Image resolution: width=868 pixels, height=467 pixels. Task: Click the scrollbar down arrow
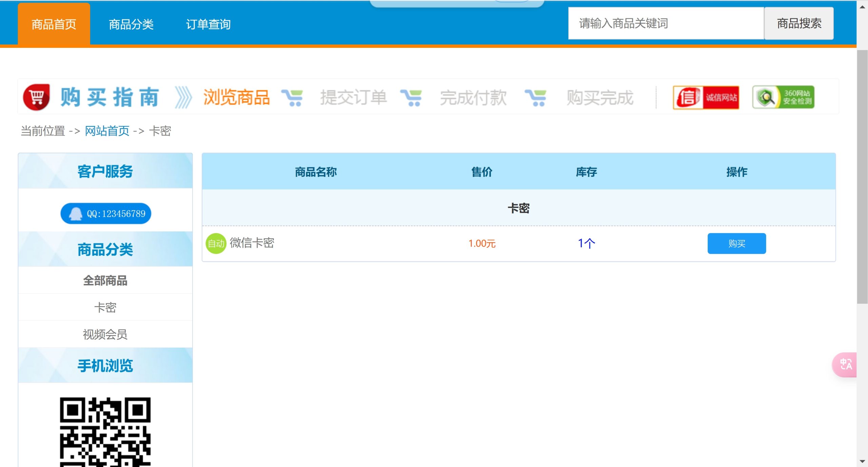click(862, 461)
